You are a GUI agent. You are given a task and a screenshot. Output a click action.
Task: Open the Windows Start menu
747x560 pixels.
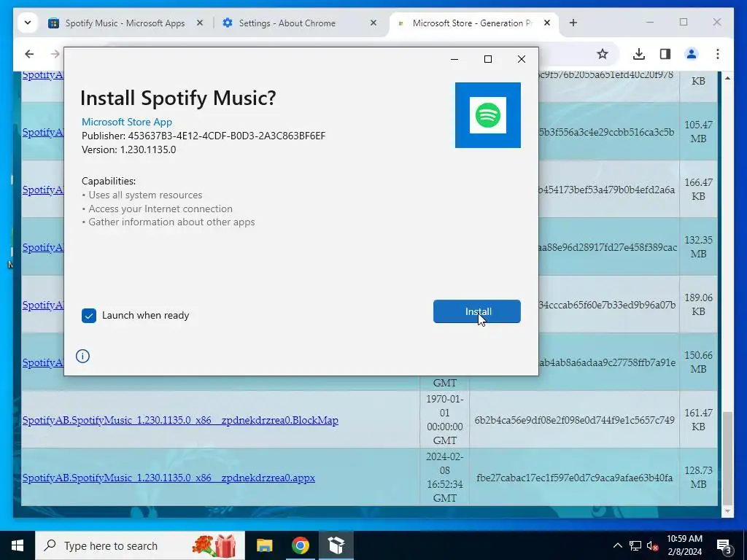(x=18, y=545)
